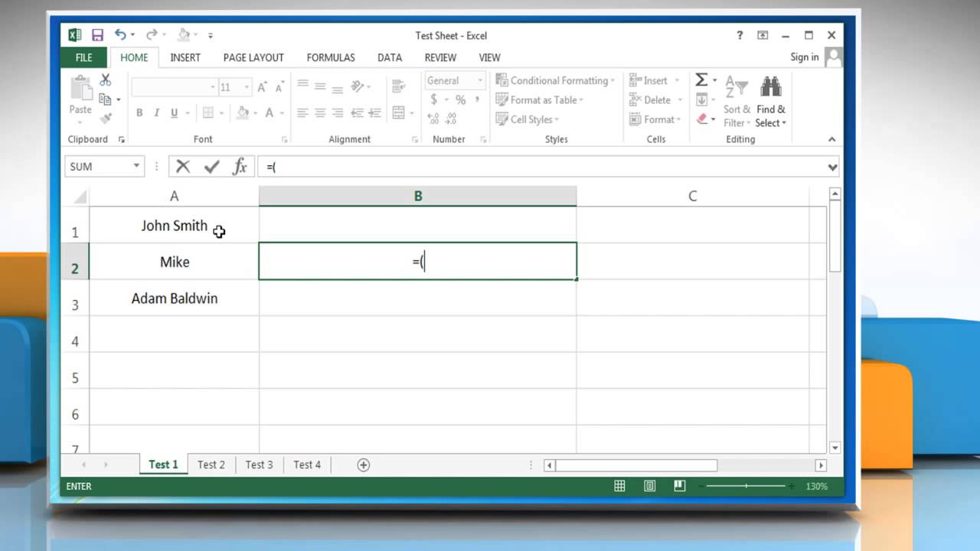Screen dimensions: 980x551
Task: Collapse the ribbon with the caret
Action: pyautogui.click(x=832, y=139)
